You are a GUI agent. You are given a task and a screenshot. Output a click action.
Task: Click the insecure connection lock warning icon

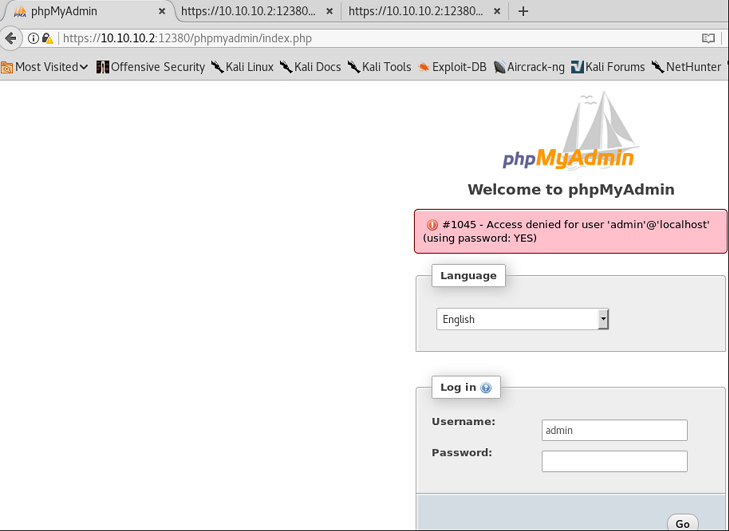click(47, 38)
